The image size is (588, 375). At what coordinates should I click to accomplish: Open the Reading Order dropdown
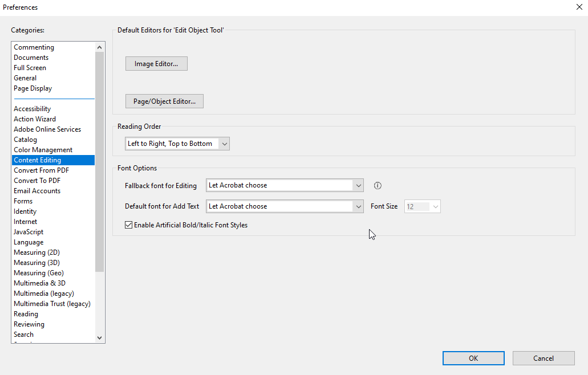pyautogui.click(x=225, y=144)
